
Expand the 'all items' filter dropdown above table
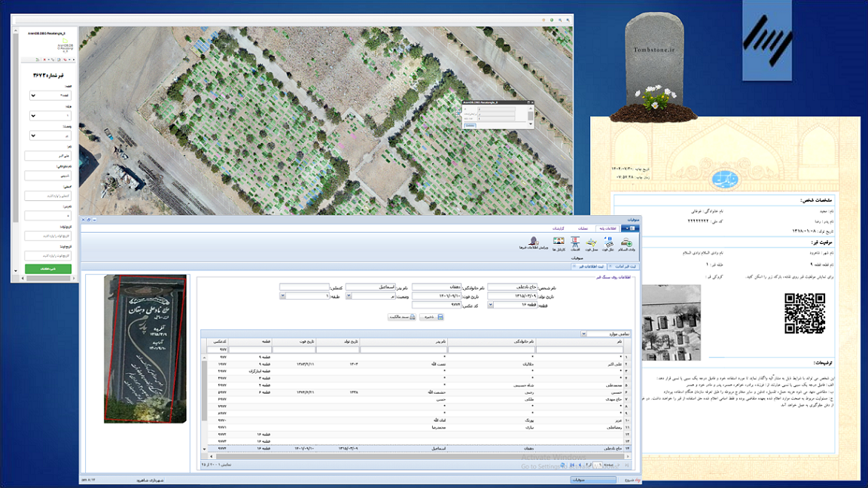(x=584, y=334)
